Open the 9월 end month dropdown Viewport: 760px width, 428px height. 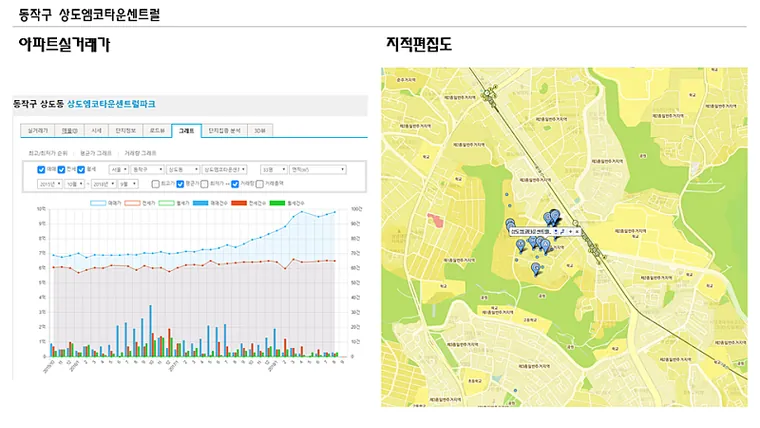tap(128, 184)
